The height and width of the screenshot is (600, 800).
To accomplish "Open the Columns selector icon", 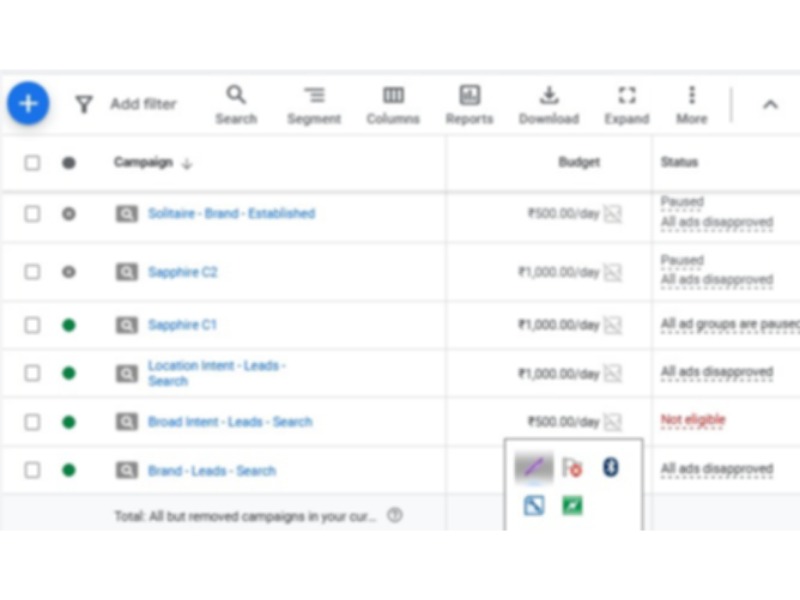I will [x=393, y=95].
